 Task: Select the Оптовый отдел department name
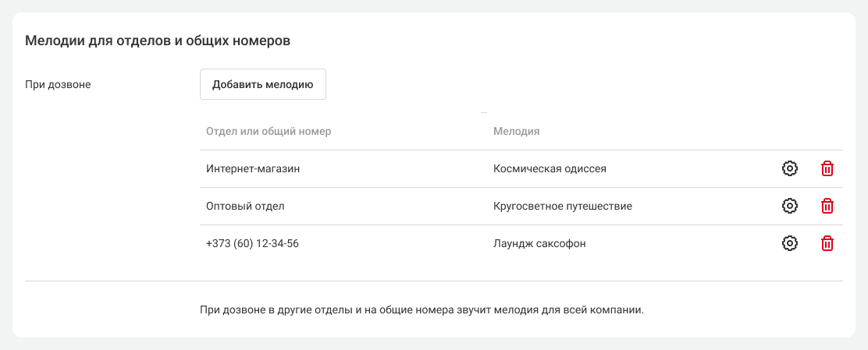tap(245, 206)
